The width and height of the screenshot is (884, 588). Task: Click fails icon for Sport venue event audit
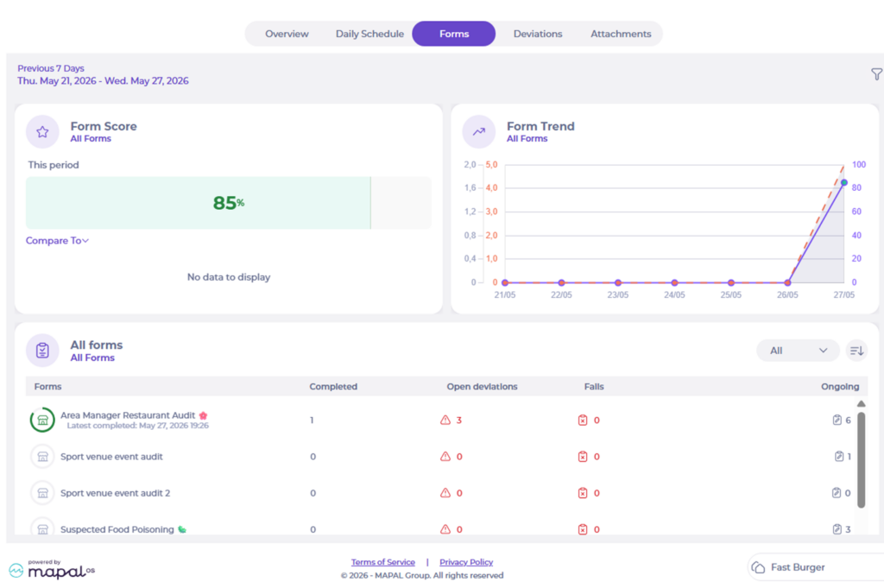[x=583, y=457]
